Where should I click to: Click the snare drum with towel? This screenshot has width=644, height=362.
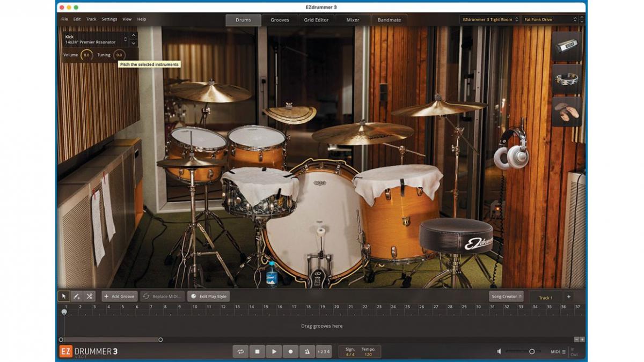point(259,193)
